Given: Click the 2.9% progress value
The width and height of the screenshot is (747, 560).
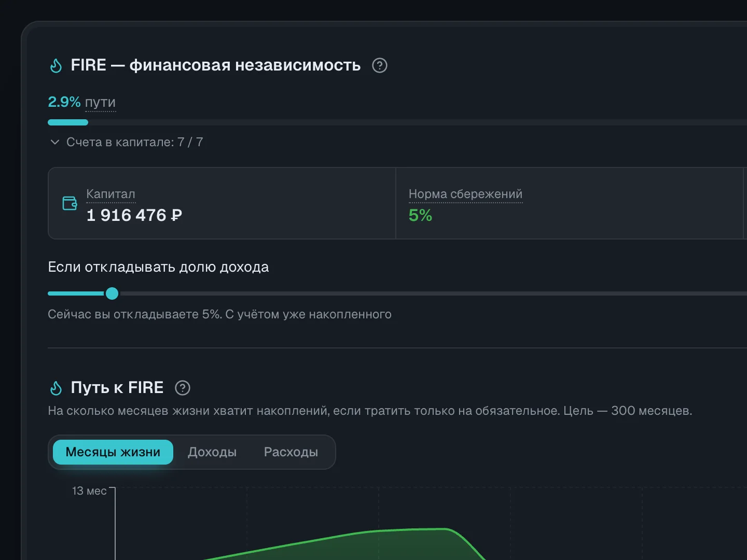Looking at the screenshot, I should (x=64, y=102).
